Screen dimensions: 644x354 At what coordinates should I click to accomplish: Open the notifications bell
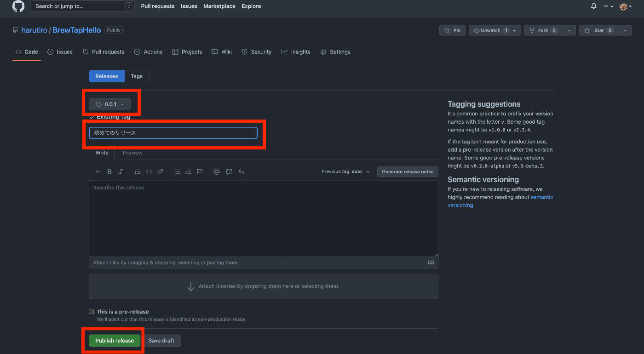point(594,6)
